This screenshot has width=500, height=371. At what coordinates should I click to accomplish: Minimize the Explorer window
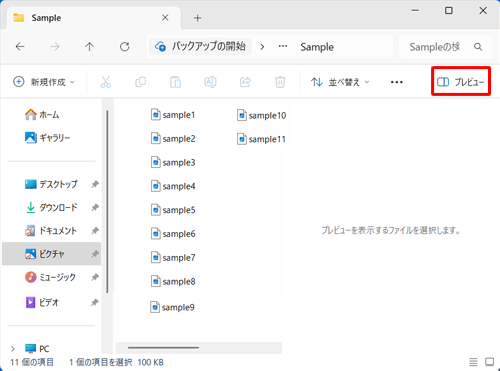(415, 11)
